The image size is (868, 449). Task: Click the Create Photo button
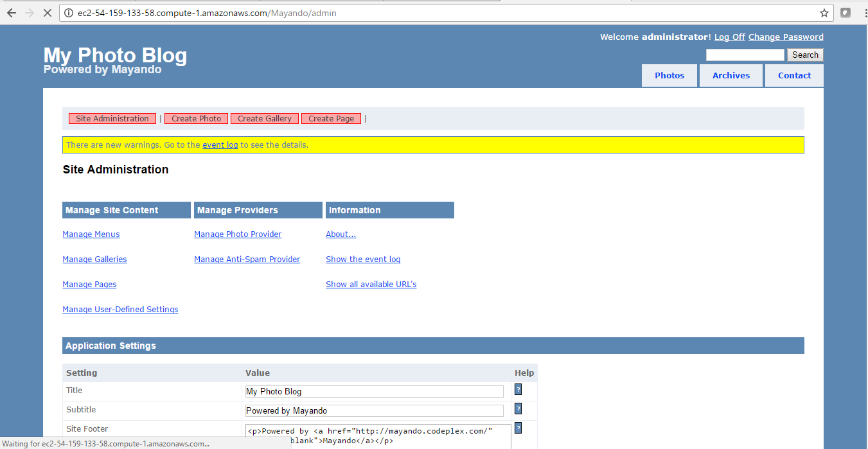click(196, 119)
